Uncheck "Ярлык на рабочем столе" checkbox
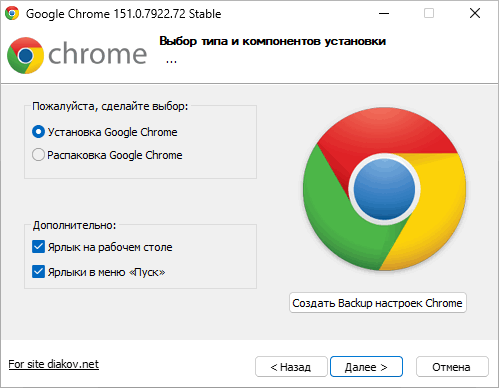499x388 pixels. (x=38, y=247)
